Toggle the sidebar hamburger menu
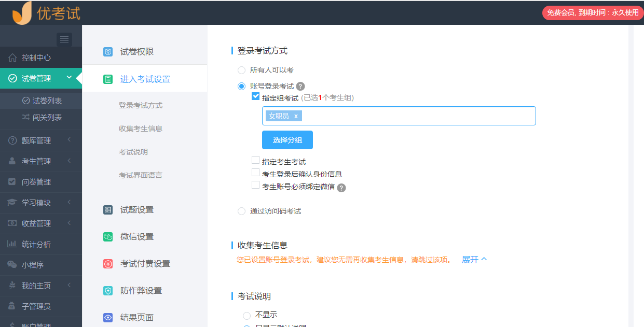The width and height of the screenshot is (644, 327). click(64, 39)
